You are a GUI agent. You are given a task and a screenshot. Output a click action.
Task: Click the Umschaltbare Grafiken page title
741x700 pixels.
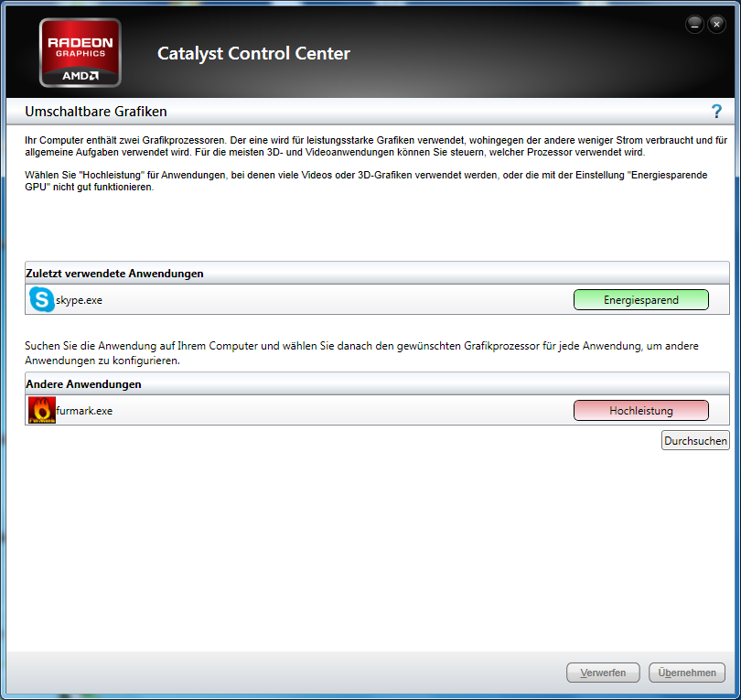coord(96,112)
